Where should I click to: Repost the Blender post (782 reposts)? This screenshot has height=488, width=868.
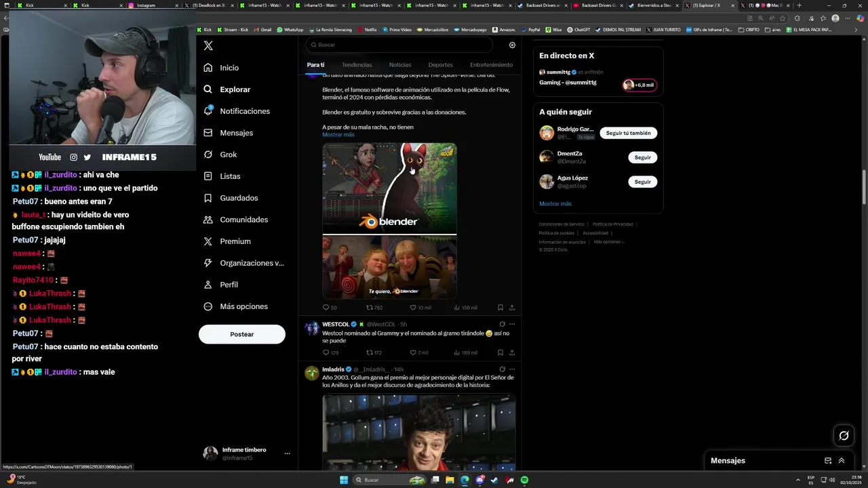[374, 308]
